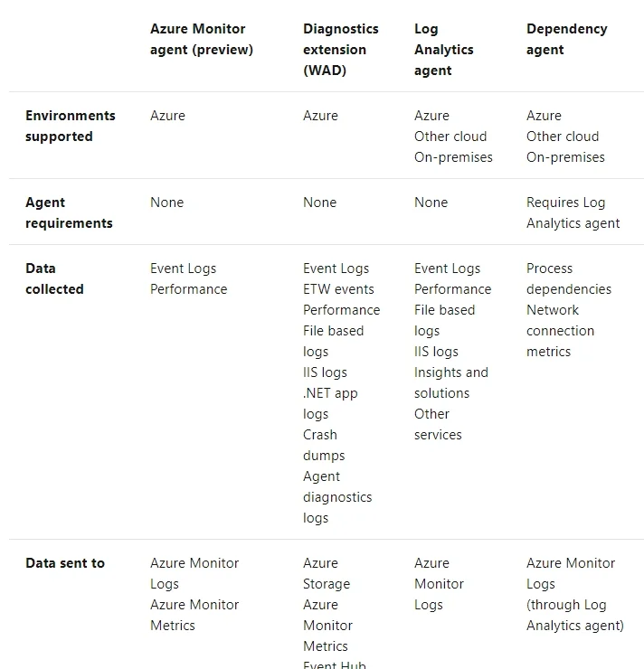Viewport: 644px width, 669px height.
Task: Click the 'Azure Monitor agent (preview)' column header
Action: pos(202,39)
